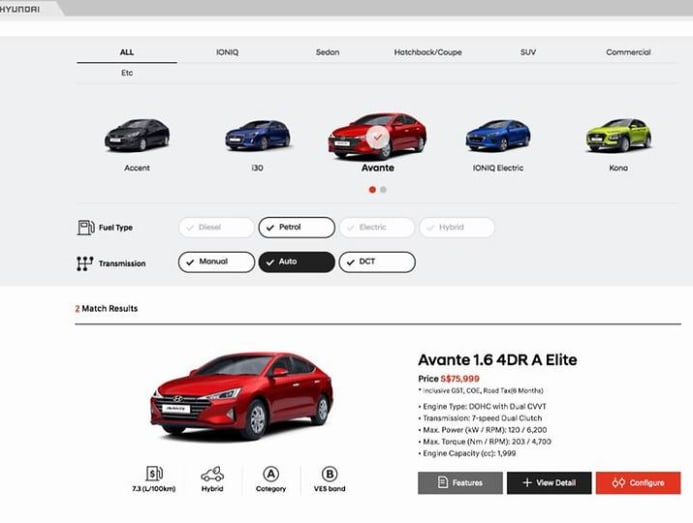Go to second carousel page dot
This screenshot has width=693, height=523.
click(383, 189)
